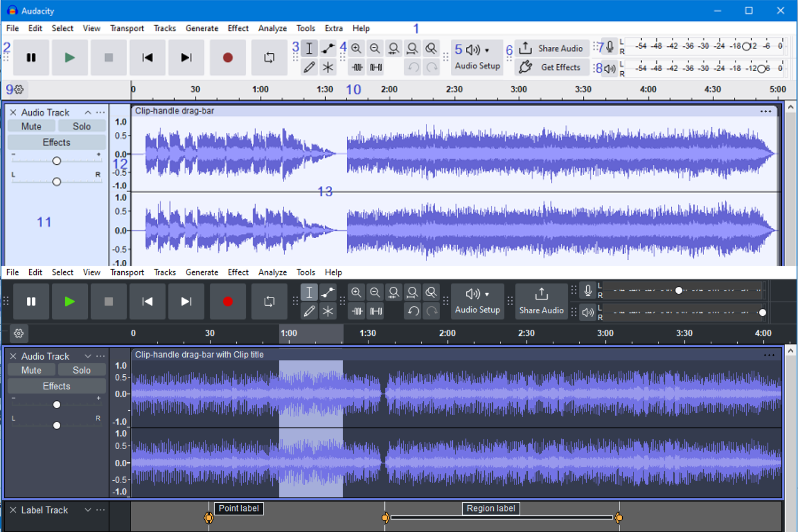Open the timeline options gear, dark theme
Screen dimensions: 798x532
coord(19,334)
